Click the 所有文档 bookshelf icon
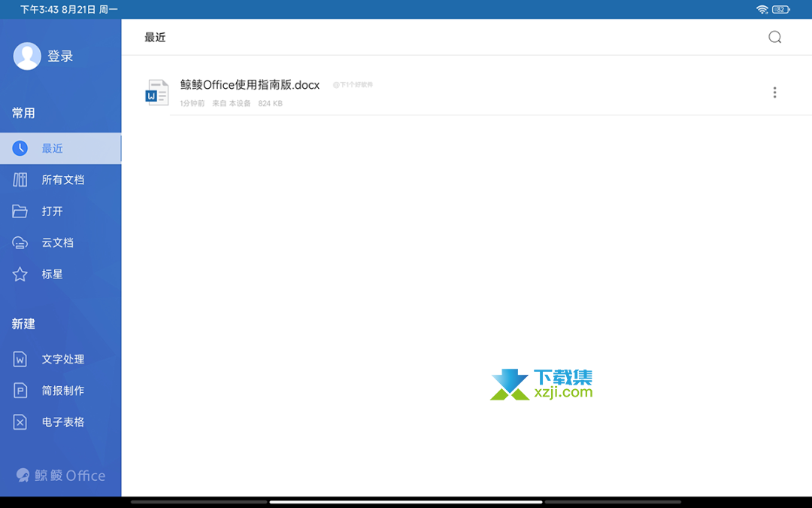This screenshot has height=508, width=812. point(20,180)
